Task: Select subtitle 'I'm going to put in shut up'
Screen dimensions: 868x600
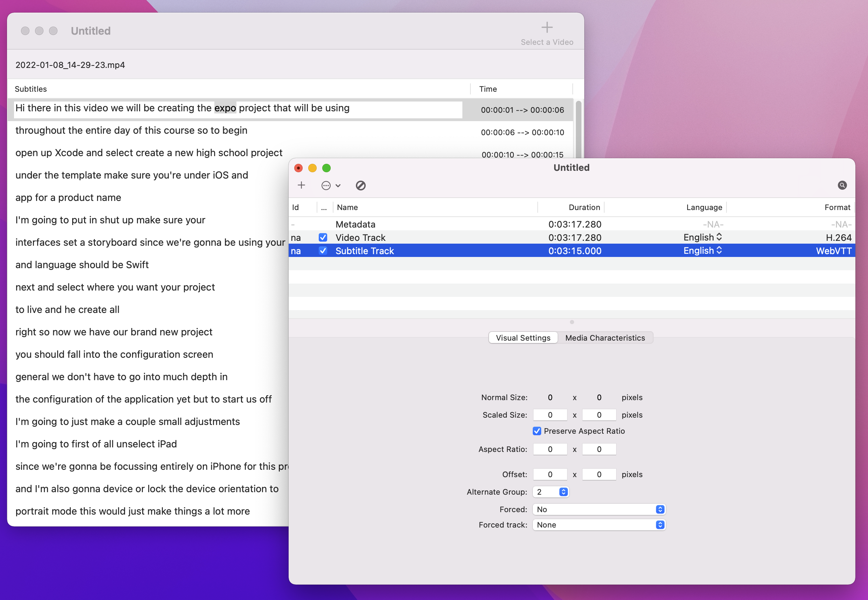Action: click(110, 219)
